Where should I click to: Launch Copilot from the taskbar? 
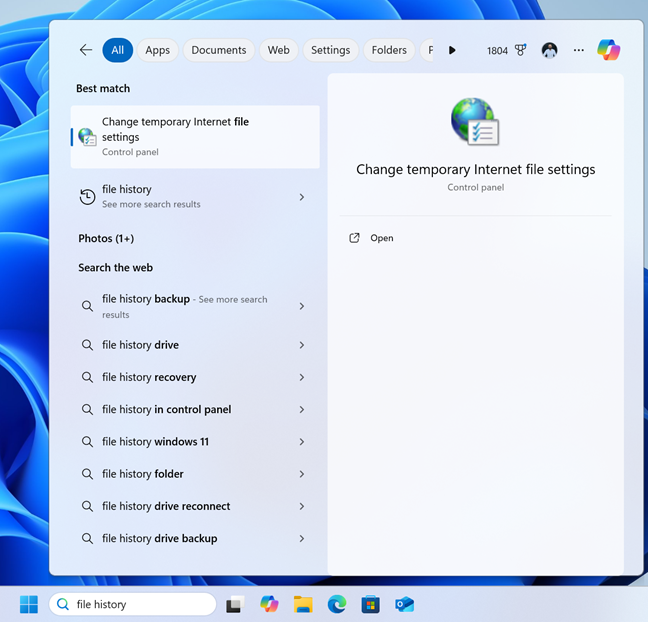click(269, 604)
